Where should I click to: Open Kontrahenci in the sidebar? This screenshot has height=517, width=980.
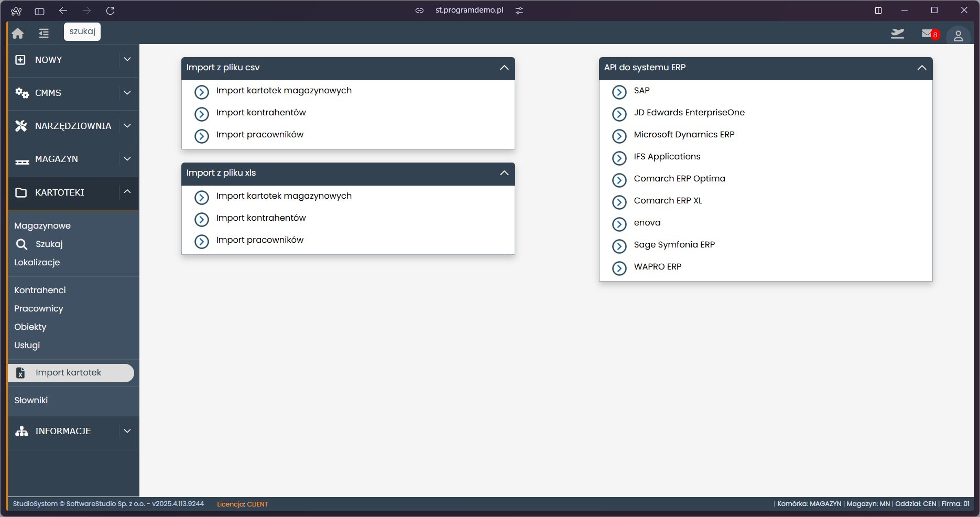pyautogui.click(x=40, y=290)
